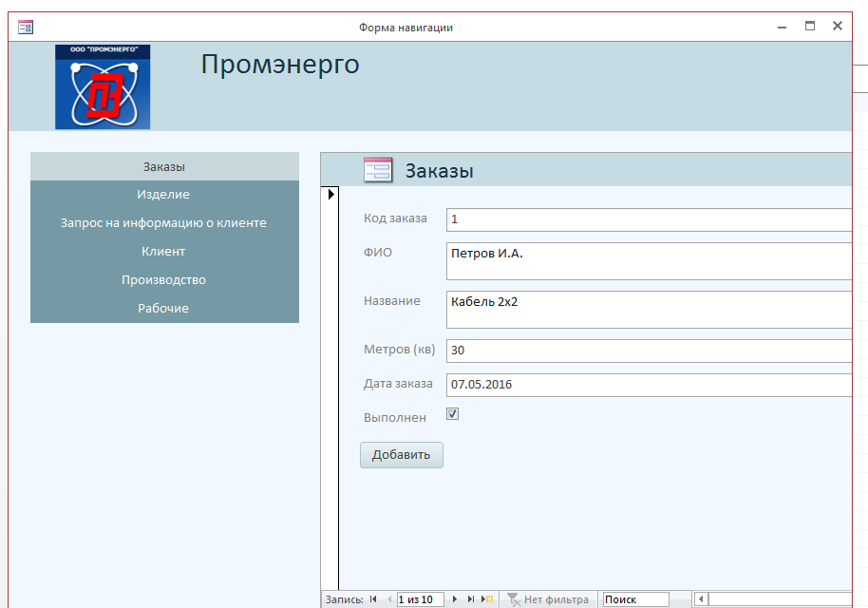868x608 pixels.
Task: Open Запрос на информацию о клиенте tab
Action: coord(164,223)
